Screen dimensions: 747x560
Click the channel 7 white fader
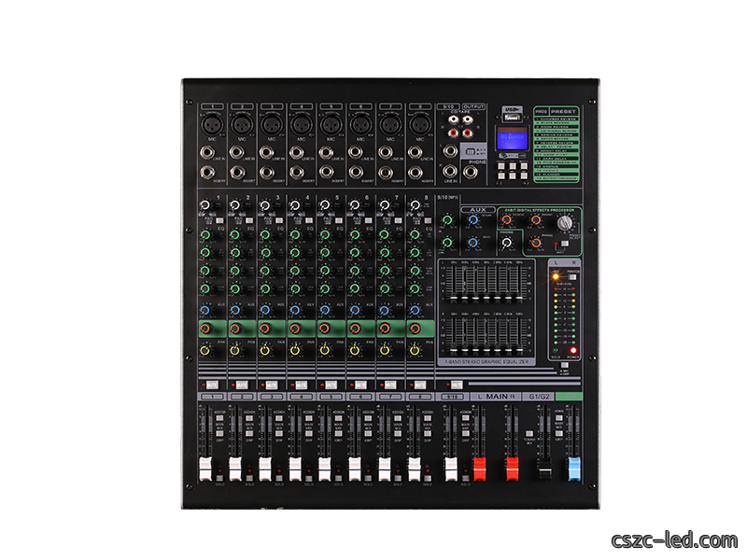point(384,469)
